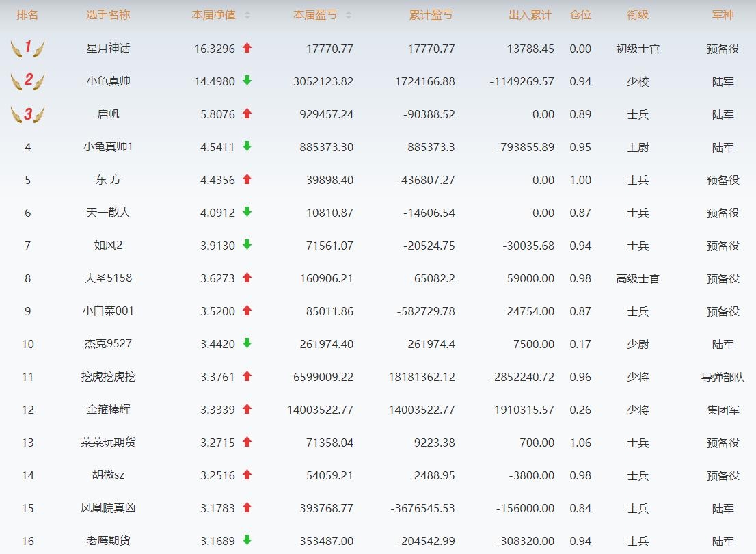This screenshot has height=554, width=756.
Task: Sort by 本届净值 column arrows
Action: (247, 16)
